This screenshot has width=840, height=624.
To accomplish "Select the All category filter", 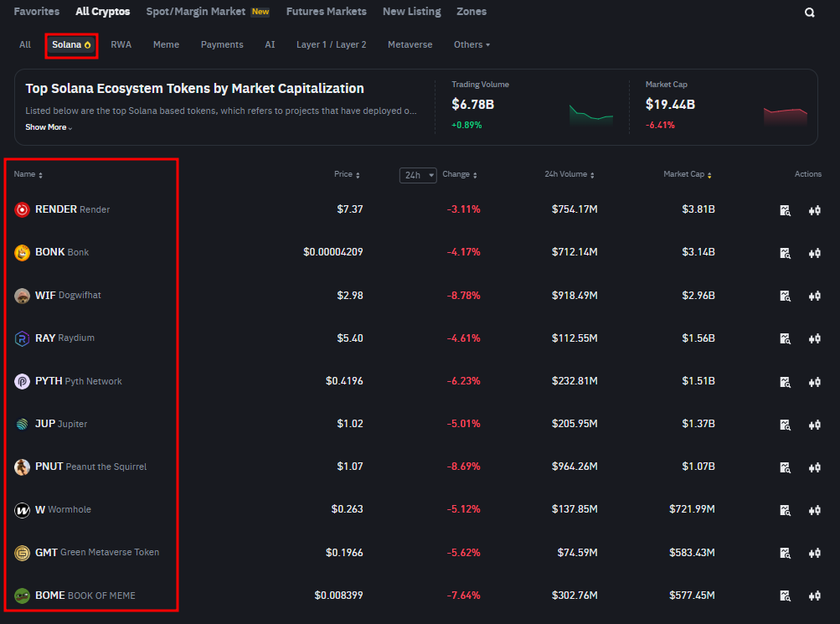I will click(x=24, y=44).
